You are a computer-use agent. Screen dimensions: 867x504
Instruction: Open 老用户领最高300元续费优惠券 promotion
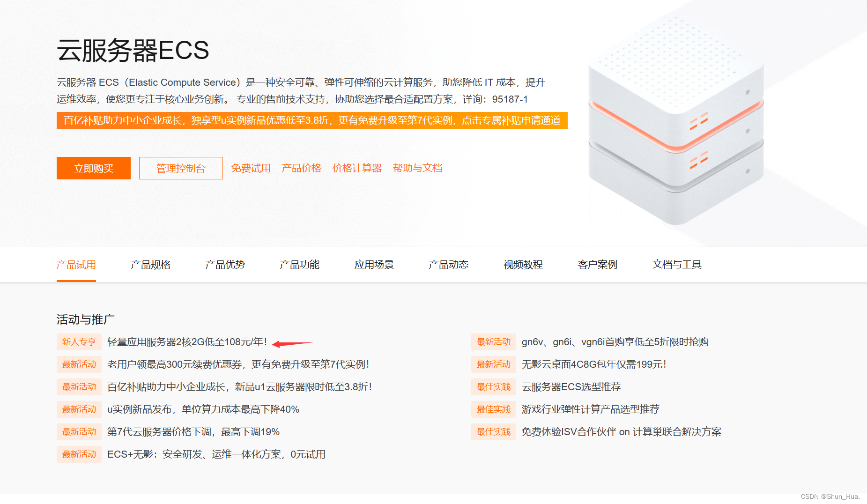pyautogui.click(x=238, y=364)
